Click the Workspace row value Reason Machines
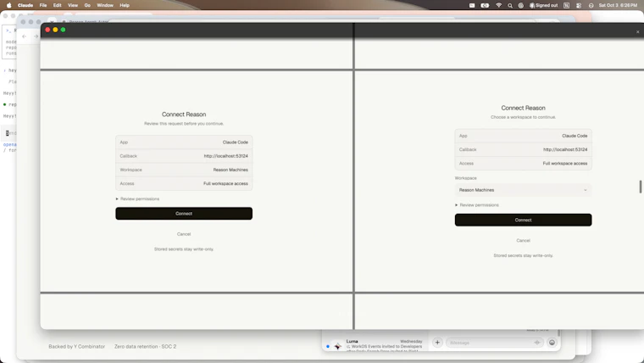Viewport: 644px width, 363px height. pos(230,170)
